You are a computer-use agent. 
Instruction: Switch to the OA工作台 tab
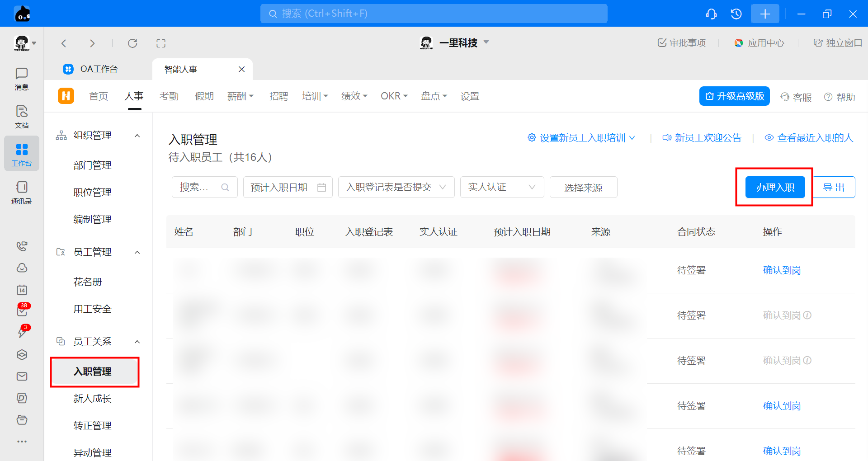[99, 69]
